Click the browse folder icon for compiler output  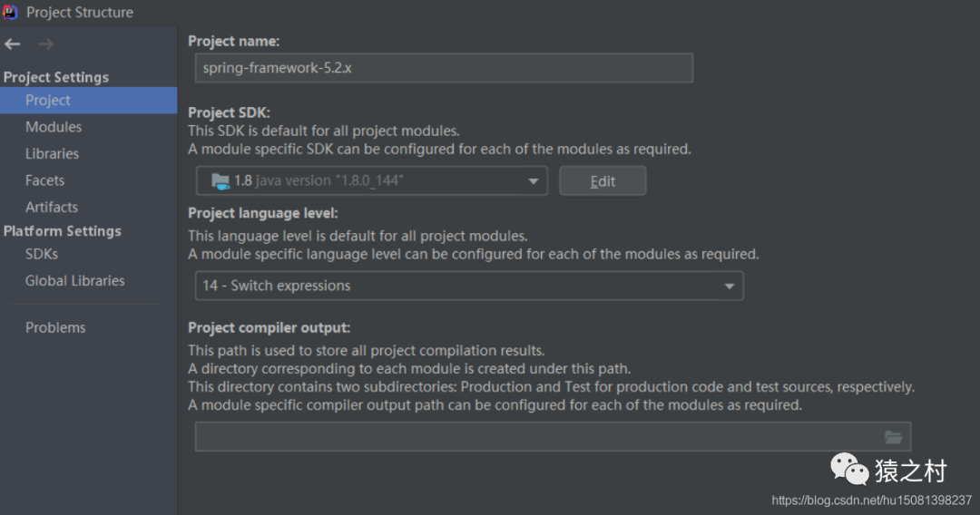pyautogui.click(x=894, y=437)
